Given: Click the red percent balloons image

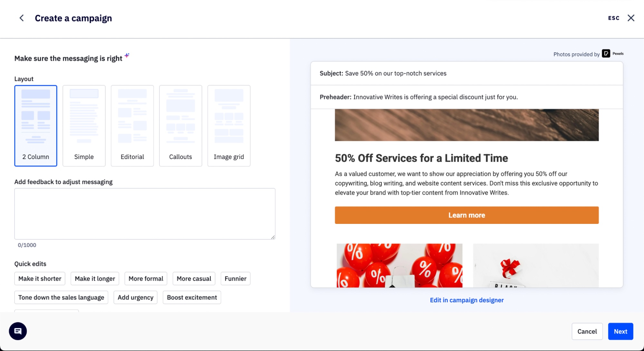Looking at the screenshot, I should click(399, 265).
